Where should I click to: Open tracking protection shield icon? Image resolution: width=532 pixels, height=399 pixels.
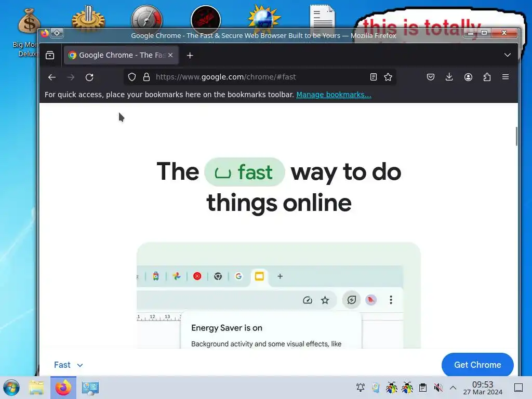tap(132, 77)
